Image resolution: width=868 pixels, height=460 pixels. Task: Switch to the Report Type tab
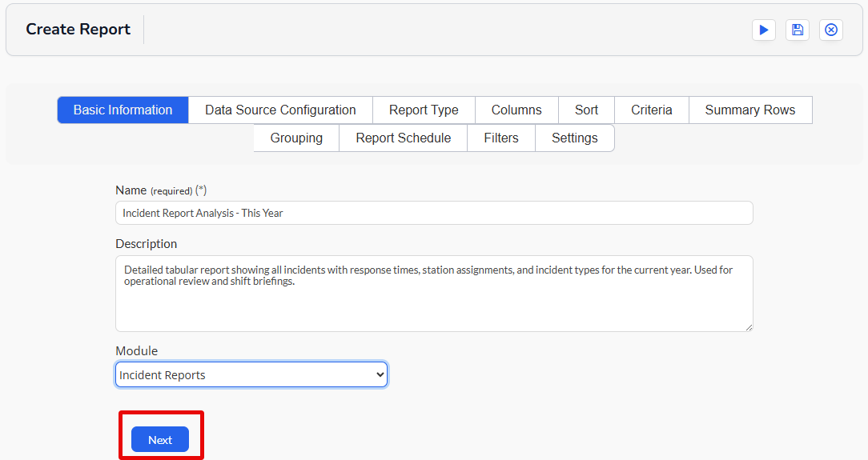point(424,110)
